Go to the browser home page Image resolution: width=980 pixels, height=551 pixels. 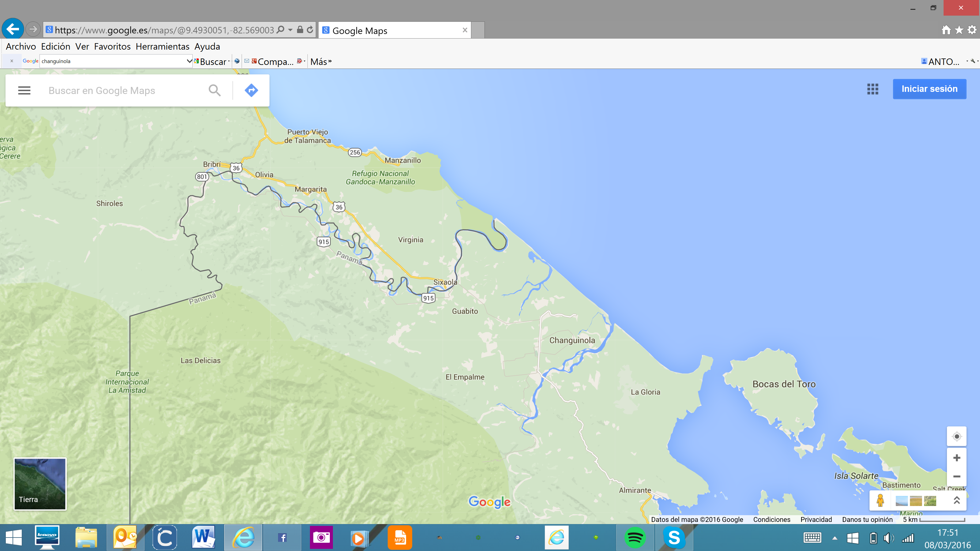tap(946, 30)
